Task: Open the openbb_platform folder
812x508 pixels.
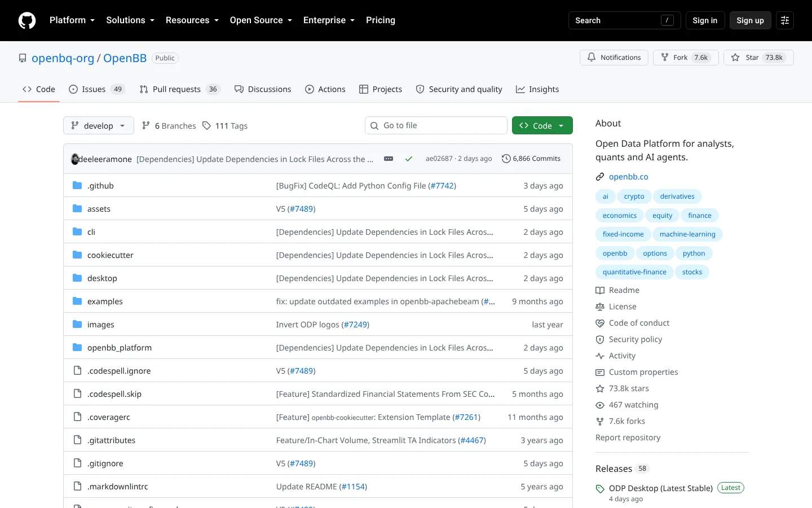Action: pos(120,348)
